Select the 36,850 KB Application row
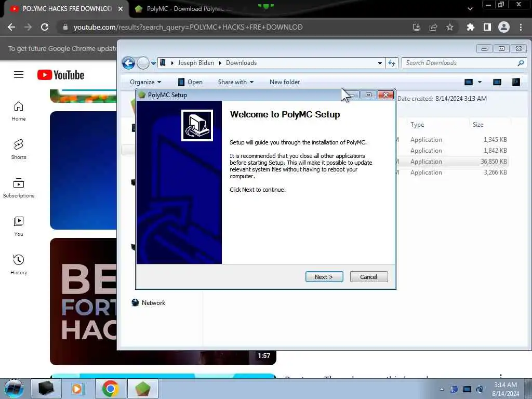This screenshot has height=399, width=532. (452, 162)
